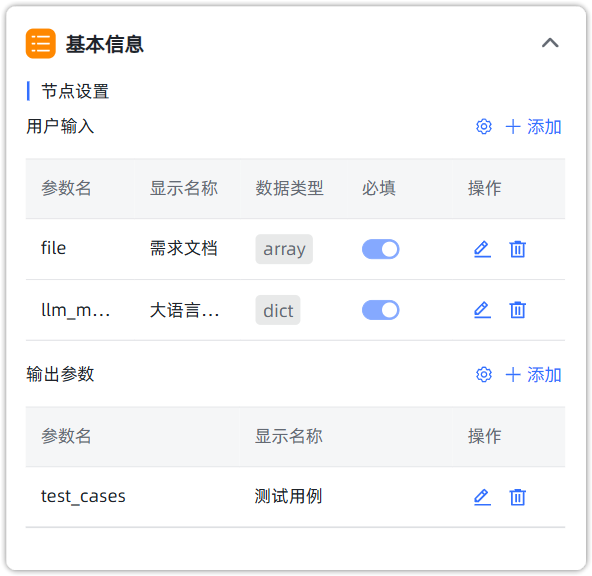Edit the file parameter row
Viewport: 592px width, 576px height.
pos(482,249)
